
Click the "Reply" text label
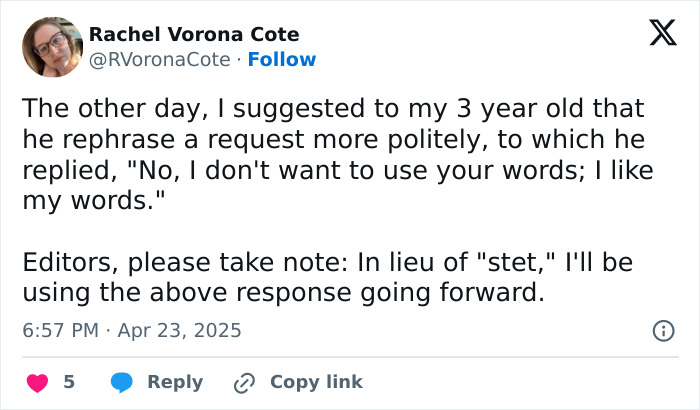(x=175, y=382)
